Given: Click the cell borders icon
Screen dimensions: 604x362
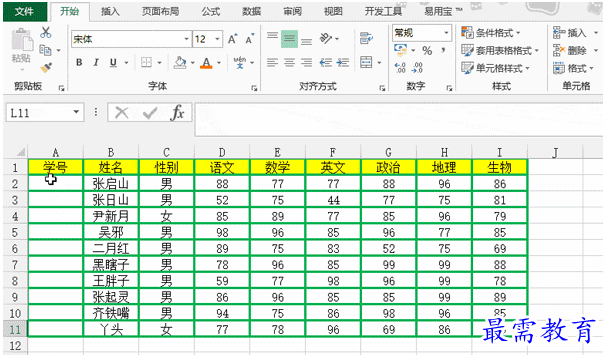Looking at the screenshot, I should point(146,62).
